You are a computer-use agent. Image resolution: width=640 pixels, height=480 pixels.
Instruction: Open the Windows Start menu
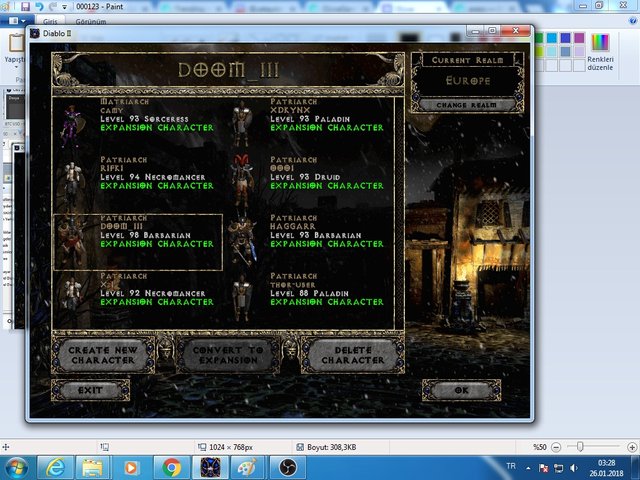click(16, 468)
